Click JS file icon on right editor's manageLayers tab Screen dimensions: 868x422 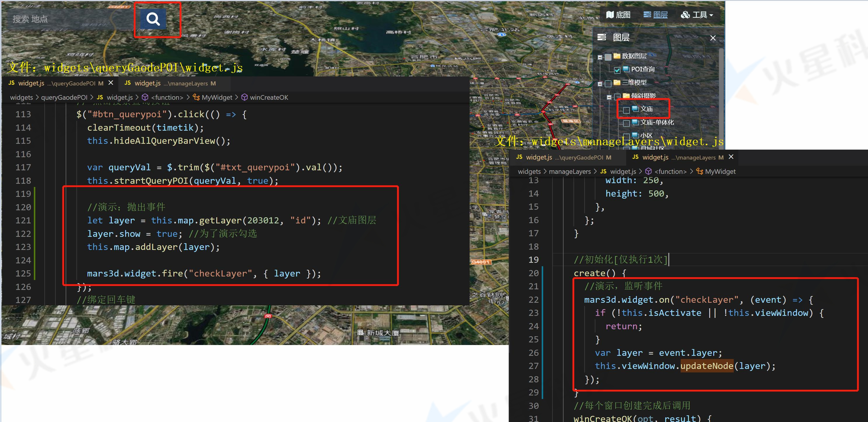(635, 157)
